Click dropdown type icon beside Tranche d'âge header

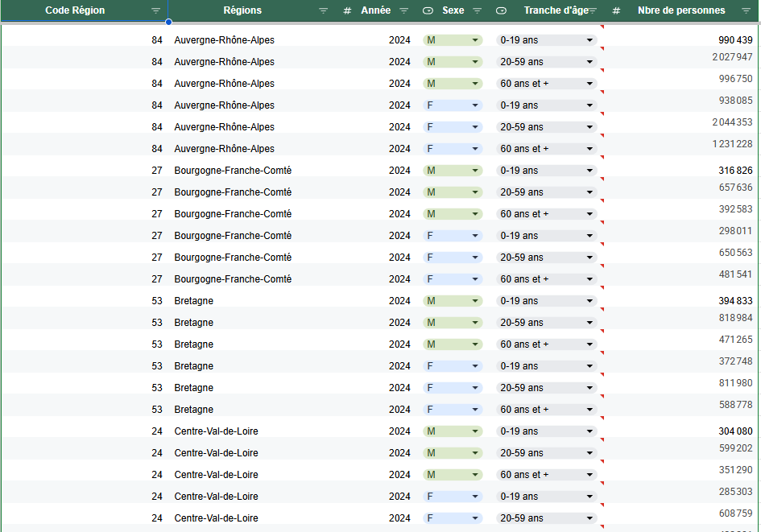(501, 11)
